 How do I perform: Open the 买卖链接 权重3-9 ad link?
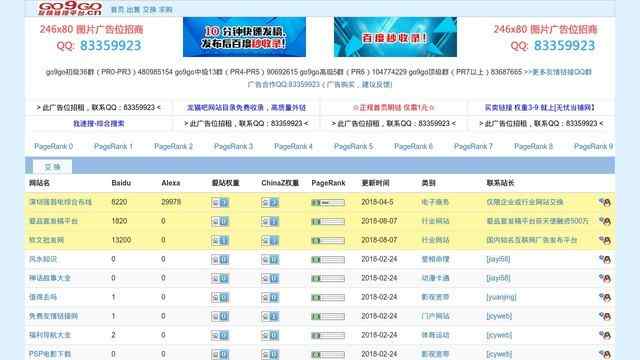(540, 108)
